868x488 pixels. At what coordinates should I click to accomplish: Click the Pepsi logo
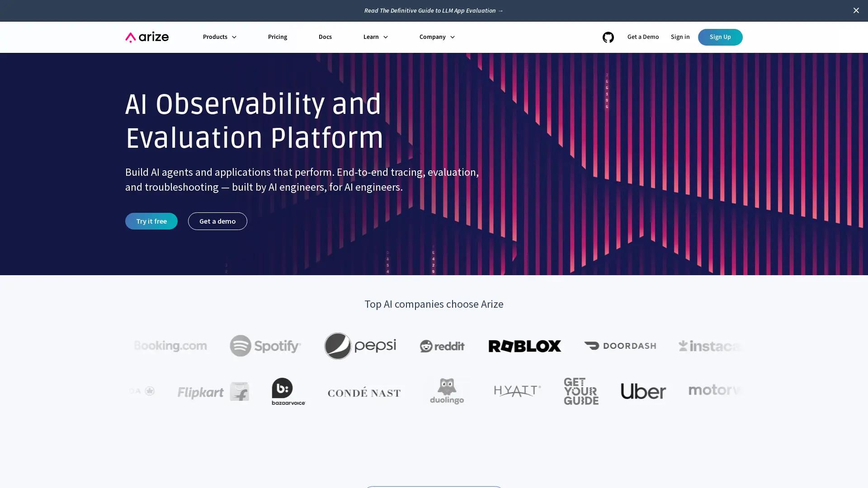[x=360, y=346]
